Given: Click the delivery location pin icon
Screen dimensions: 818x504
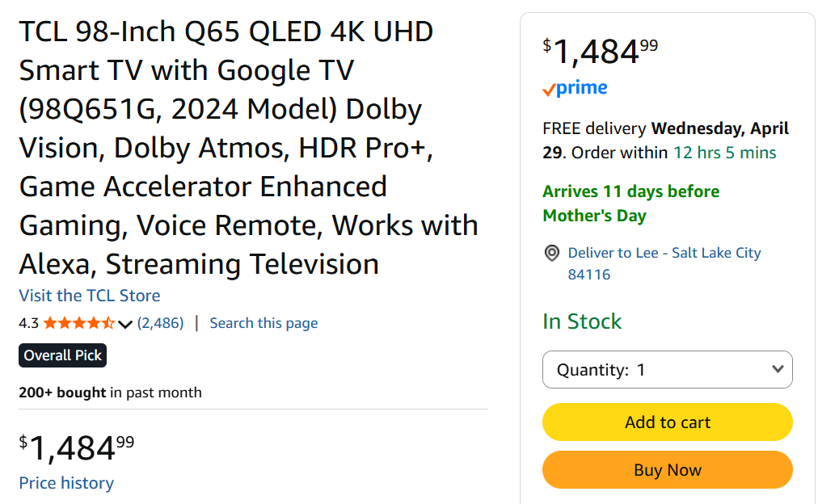Looking at the screenshot, I should click(552, 254).
